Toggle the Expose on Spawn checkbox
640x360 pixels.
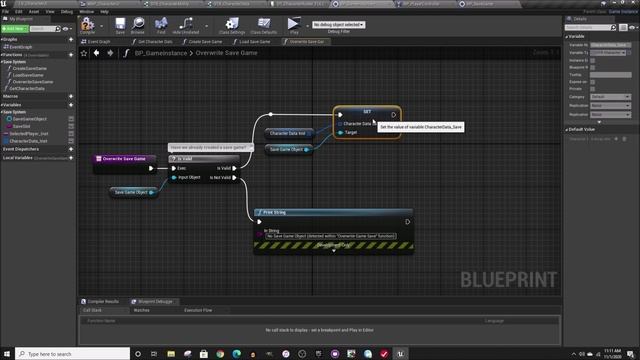click(592, 82)
